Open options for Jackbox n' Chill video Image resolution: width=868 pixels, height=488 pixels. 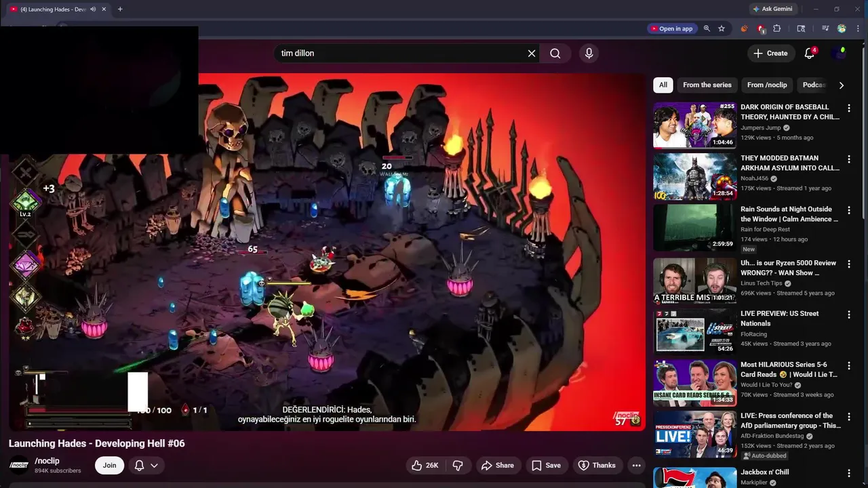(849, 474)
